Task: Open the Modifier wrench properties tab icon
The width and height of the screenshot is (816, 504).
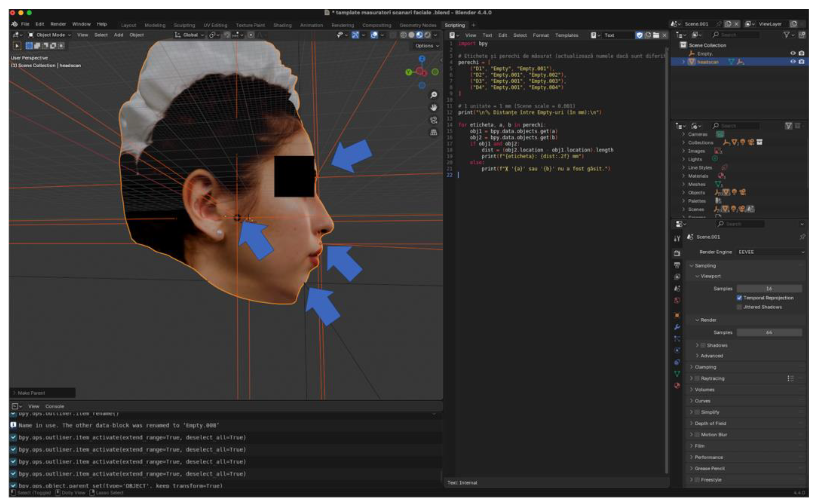Action: [x=677, y=327]
